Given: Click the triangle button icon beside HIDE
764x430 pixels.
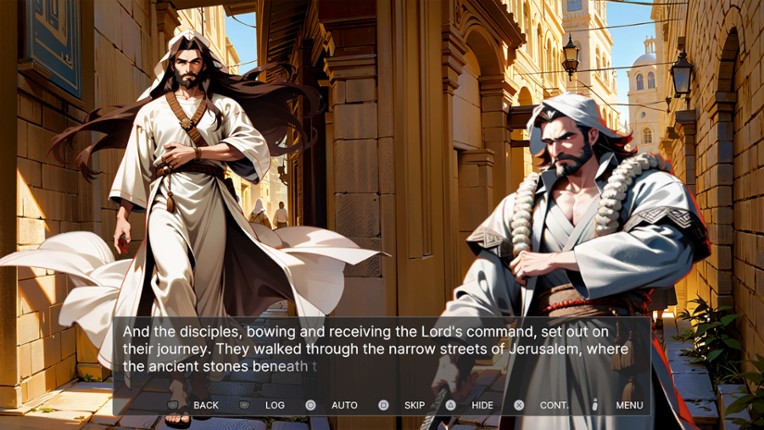Looking at the screenshot, I should pyautogui.click(x=451, y=405).
